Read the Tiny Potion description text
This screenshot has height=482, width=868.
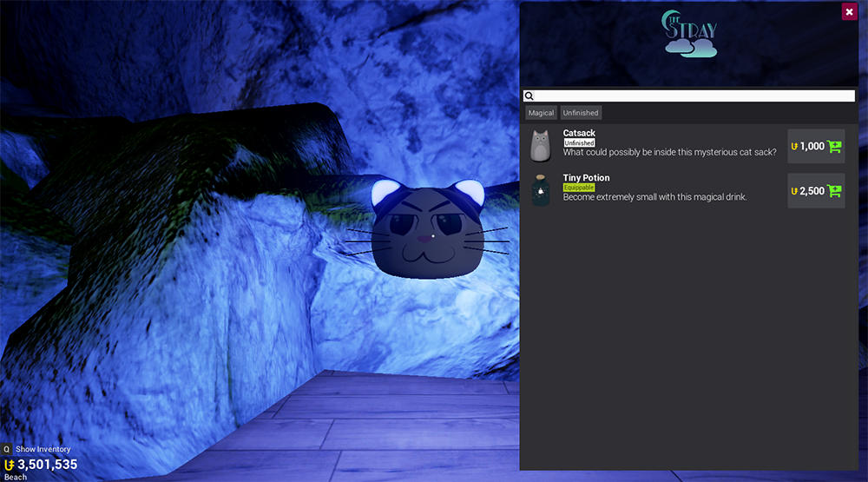pyautogui.click(x=654, y=196)
